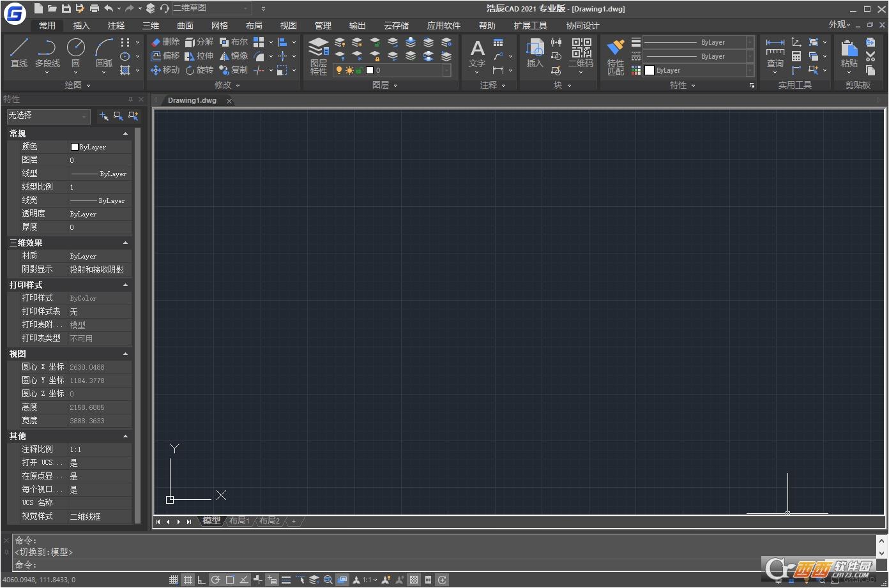Open the 协同设计 ribbon tab
This screenshot has height=588, width=889.
(583, 26)
